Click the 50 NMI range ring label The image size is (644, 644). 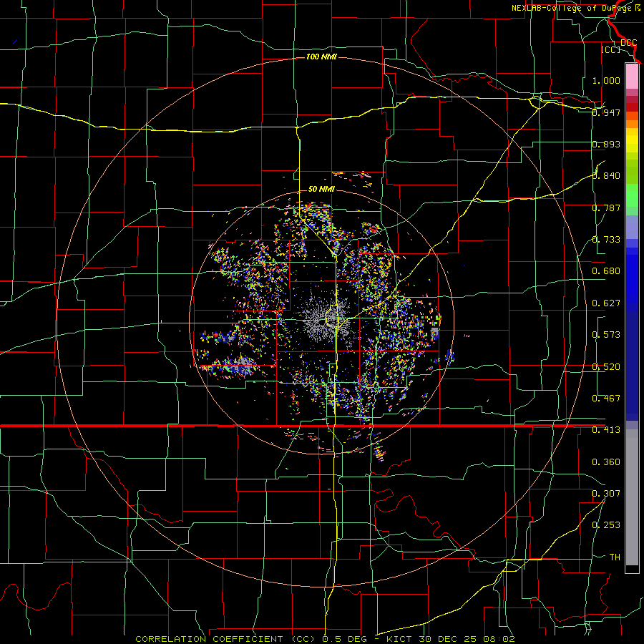point(321,189)
